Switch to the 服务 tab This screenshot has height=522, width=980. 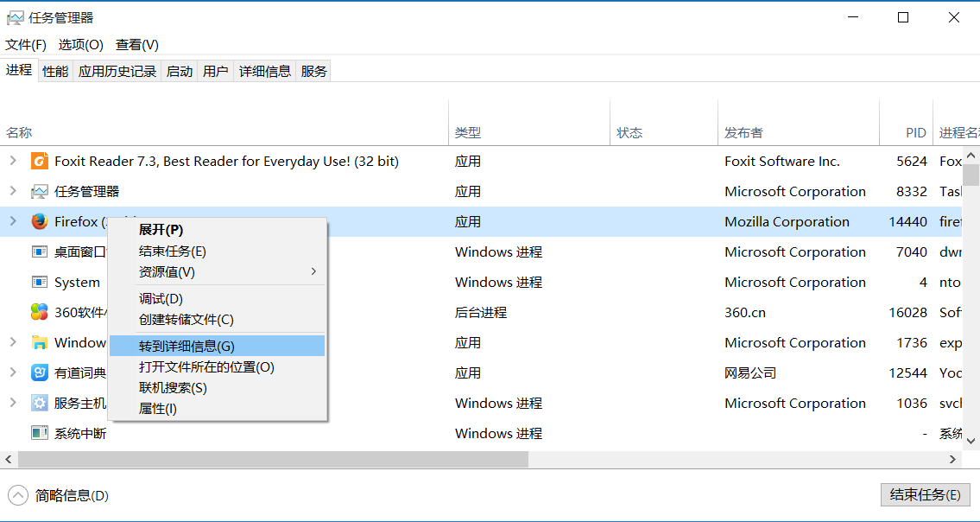(313, 72)
